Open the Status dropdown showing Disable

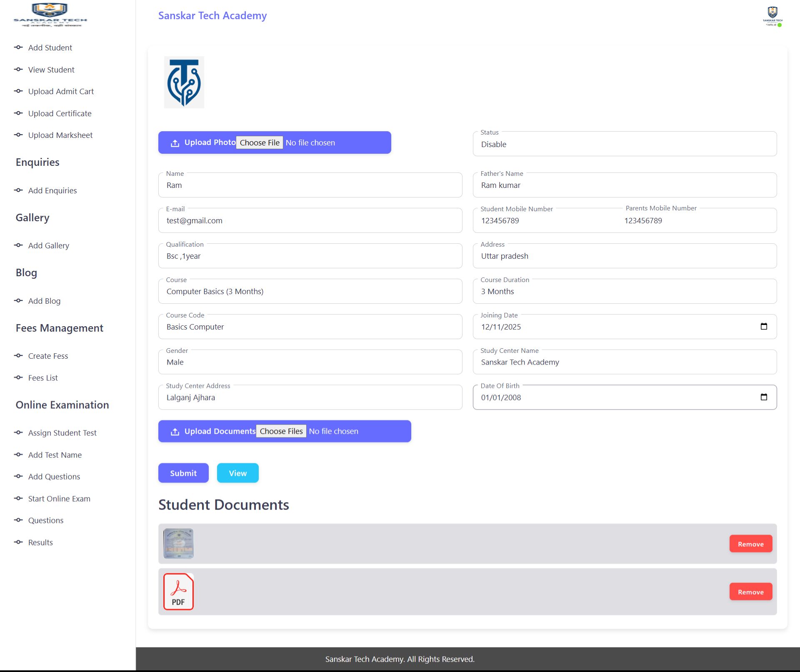(624, 145)
